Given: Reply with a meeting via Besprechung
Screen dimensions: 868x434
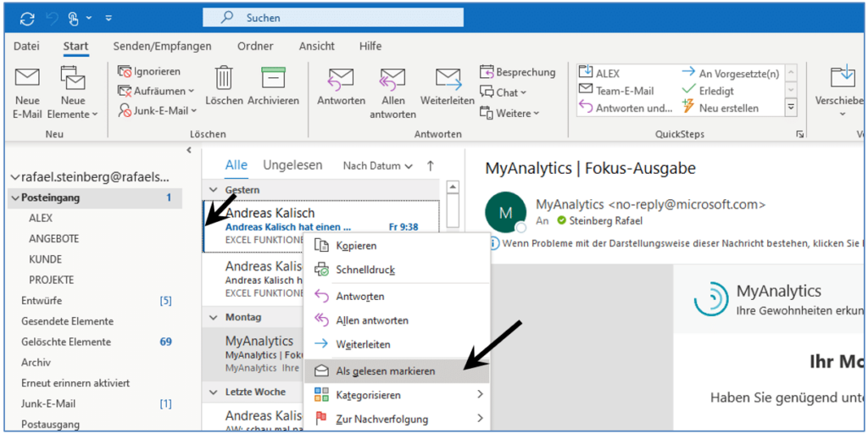Looking at the screenshot, I should coord(517,72).
